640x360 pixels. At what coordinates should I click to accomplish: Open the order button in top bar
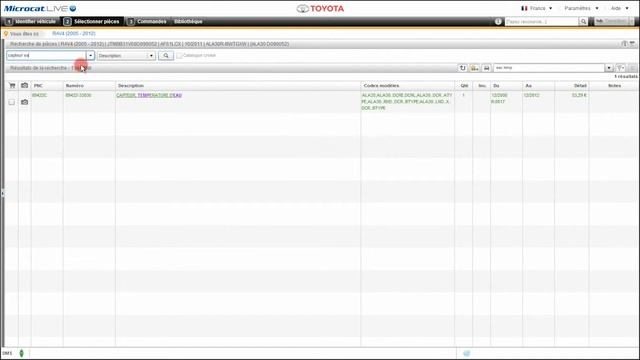click(x=611, y=22)
